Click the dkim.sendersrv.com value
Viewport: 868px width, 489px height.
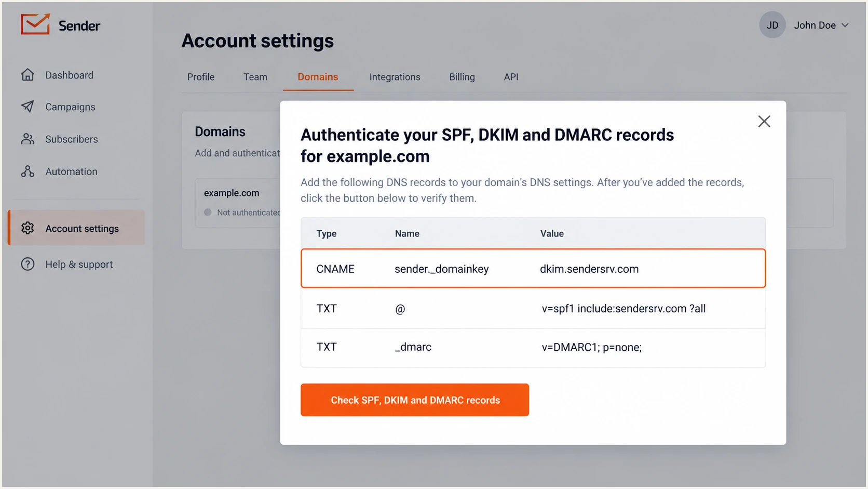pyautogui.click(x=589, y=269)
